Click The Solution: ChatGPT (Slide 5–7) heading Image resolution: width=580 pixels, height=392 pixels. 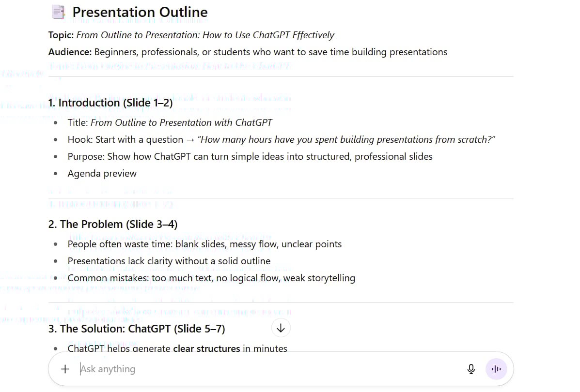pyautogui.click(x=137, y=329)
